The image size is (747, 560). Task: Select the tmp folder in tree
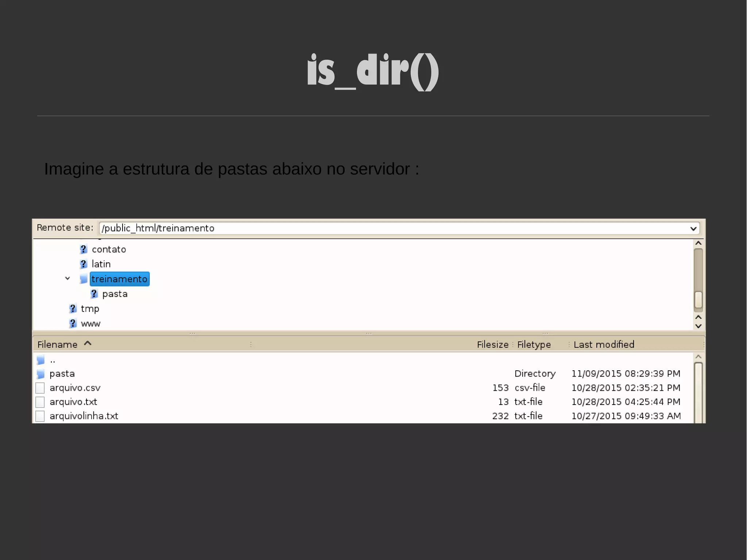click(x=90, y=309)
